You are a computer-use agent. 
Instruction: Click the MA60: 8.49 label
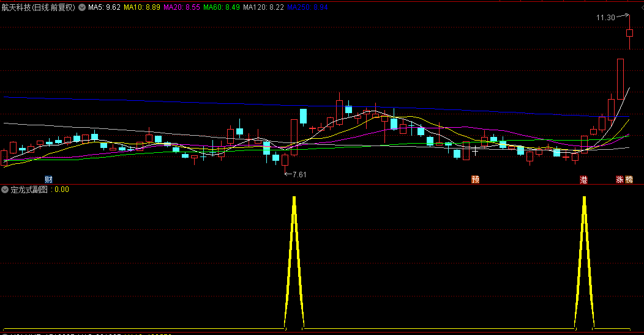pos(222,7)
